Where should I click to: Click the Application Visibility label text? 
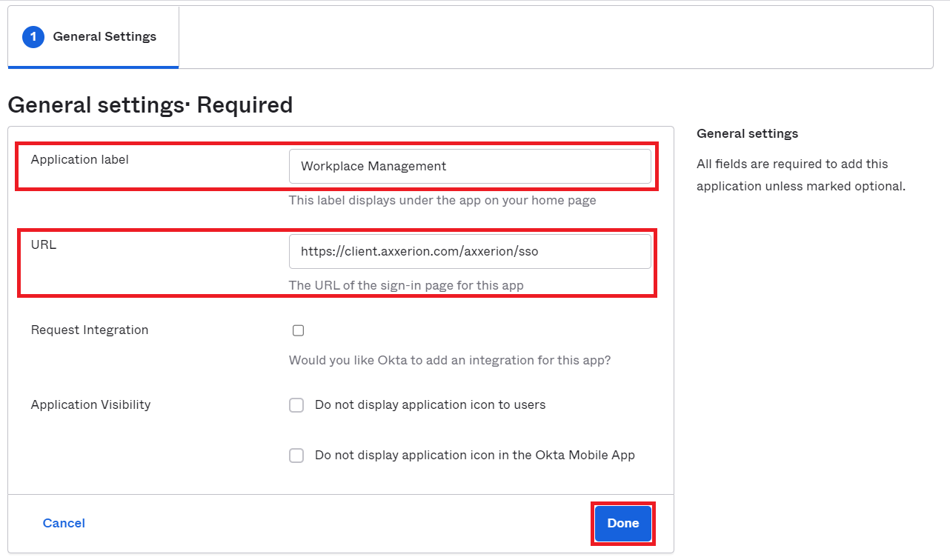click(91, 405)
